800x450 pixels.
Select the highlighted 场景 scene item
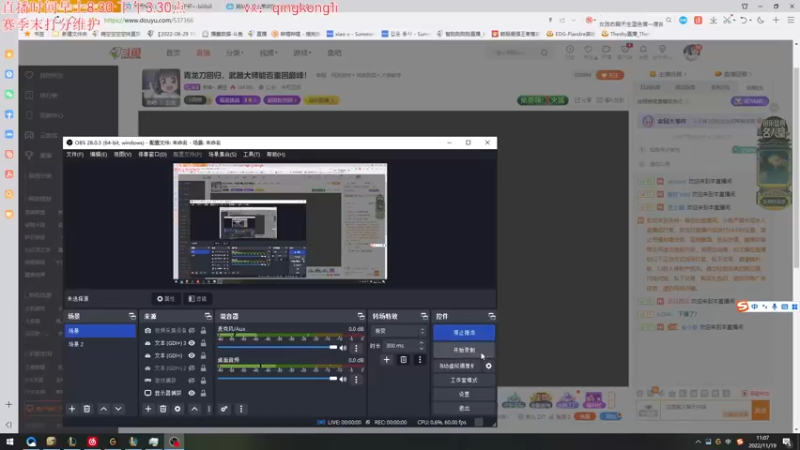[100, 331]
